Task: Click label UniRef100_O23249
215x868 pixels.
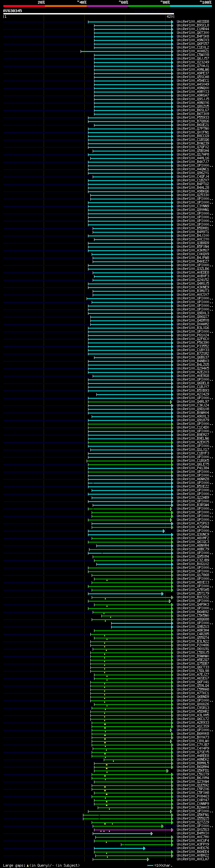Action: (x=193, y=62)
